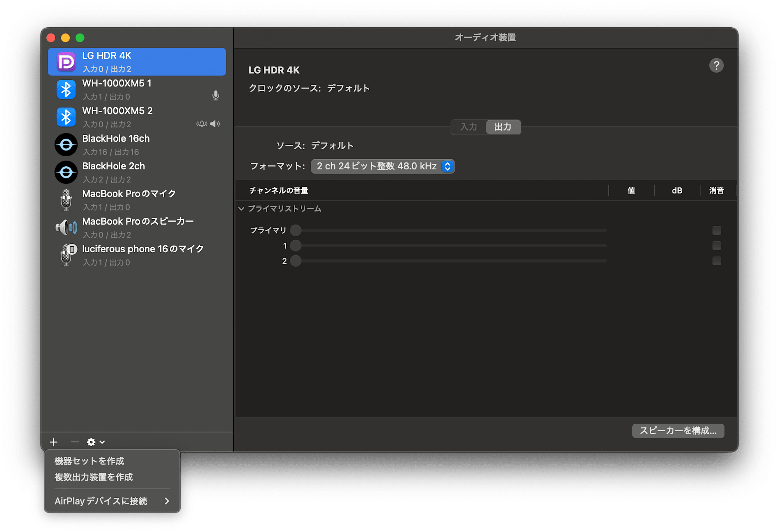Choose 機器セットを作成 from the menu
The image size is (779, 532).
pos(89,461)
